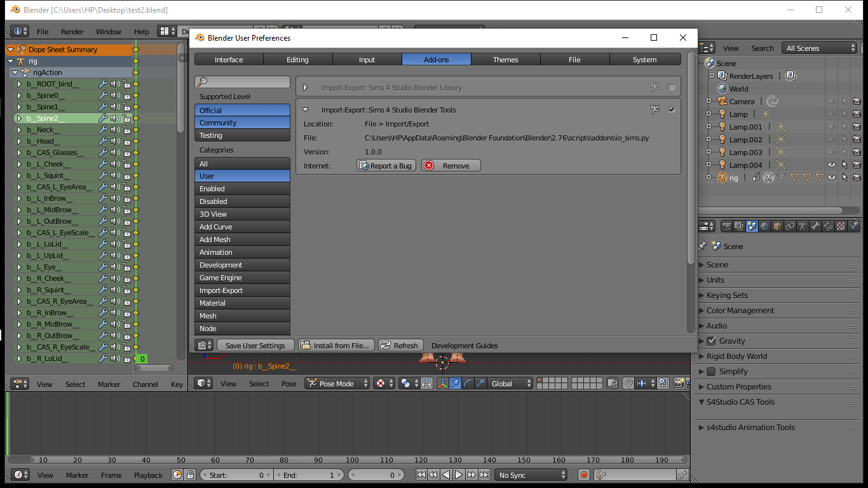
Task: Select the Import-Export add-on category
Action: pos(242,290)
